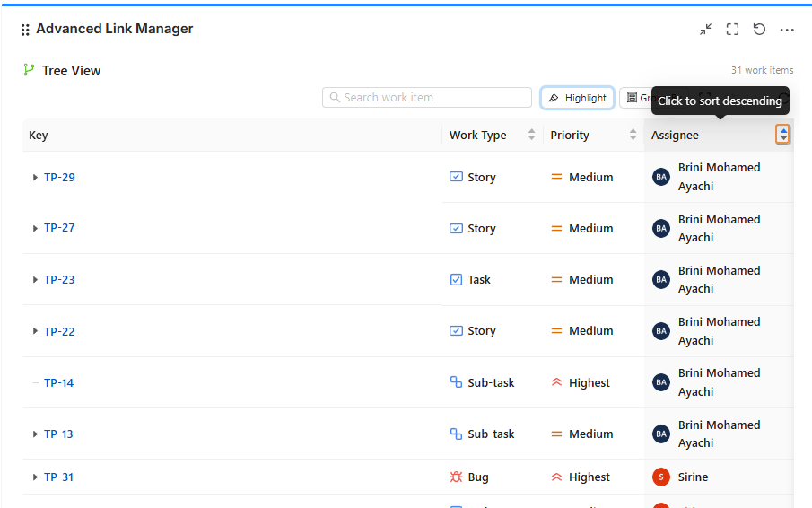Expand the TP-29 tree row

35,178
